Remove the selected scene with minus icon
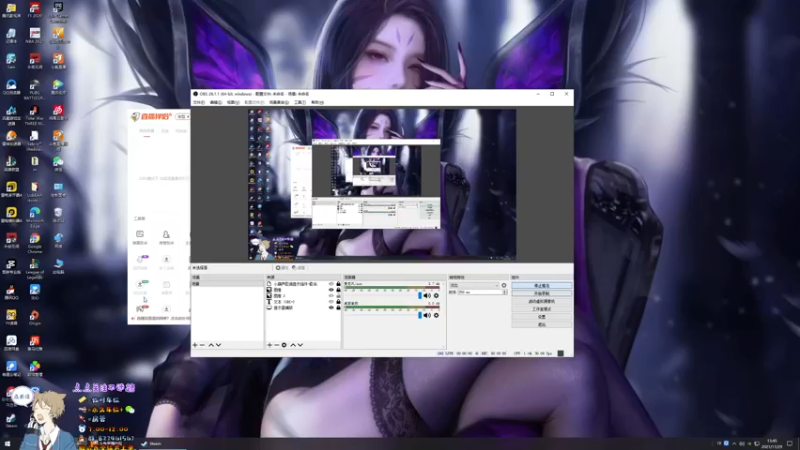This screenshot has width=800, height=450. (202, 345)
